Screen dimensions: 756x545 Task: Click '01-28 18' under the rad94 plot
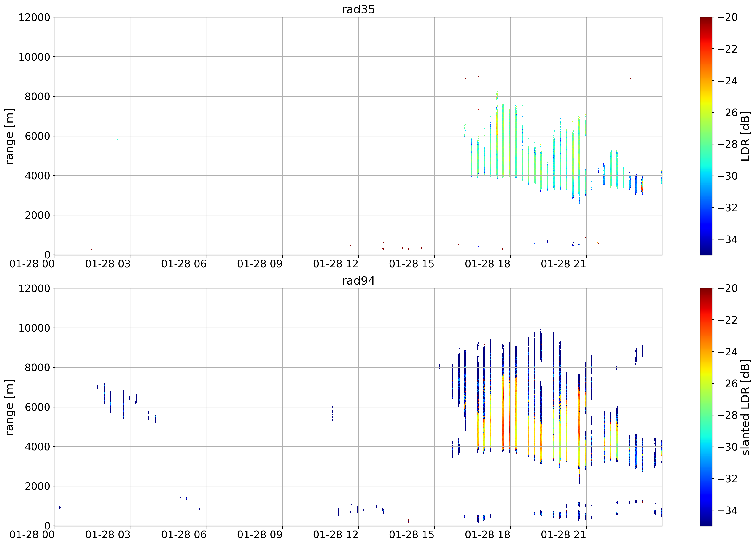(x=488, y=535)
